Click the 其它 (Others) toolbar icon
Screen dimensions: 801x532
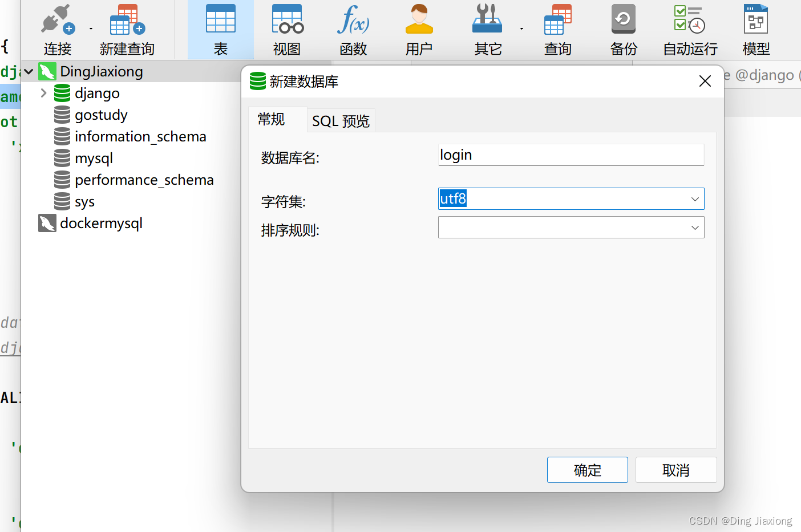[487, 19]
